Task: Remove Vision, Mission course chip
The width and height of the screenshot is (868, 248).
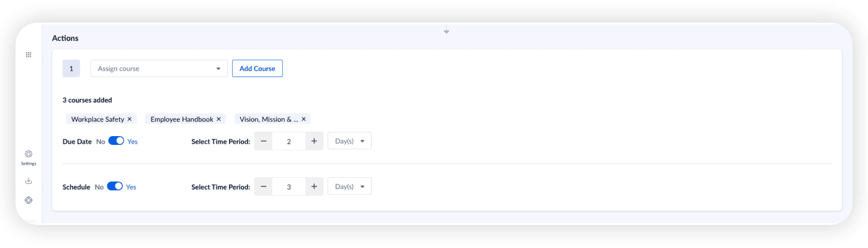Action: click(x=303, y=119)
